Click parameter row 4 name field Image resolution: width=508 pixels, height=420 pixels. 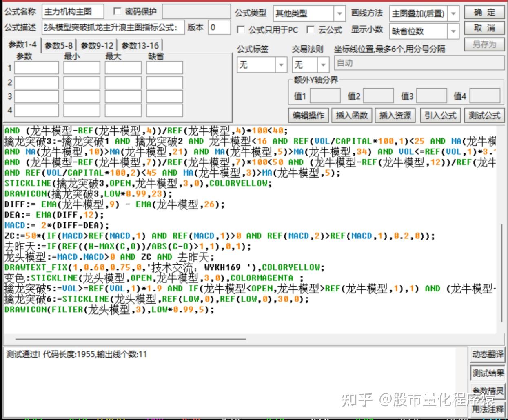coord(37,111)
